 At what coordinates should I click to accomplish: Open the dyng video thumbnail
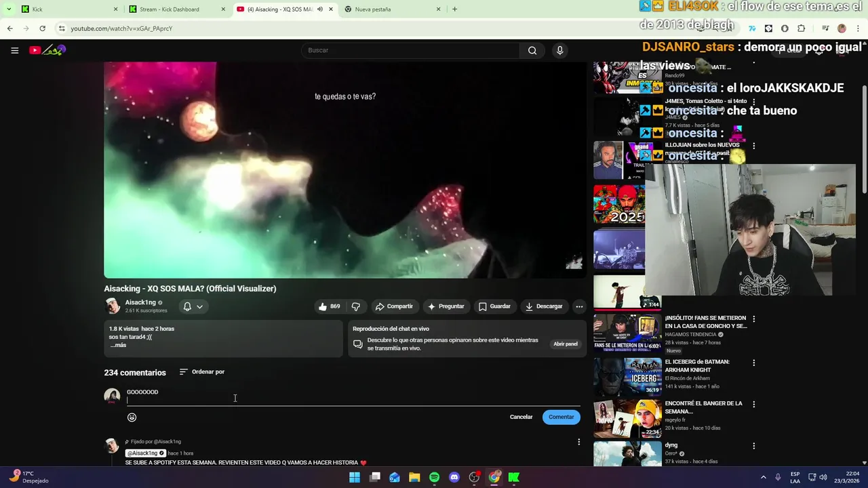pyautogui.click(x=627, y=454)
